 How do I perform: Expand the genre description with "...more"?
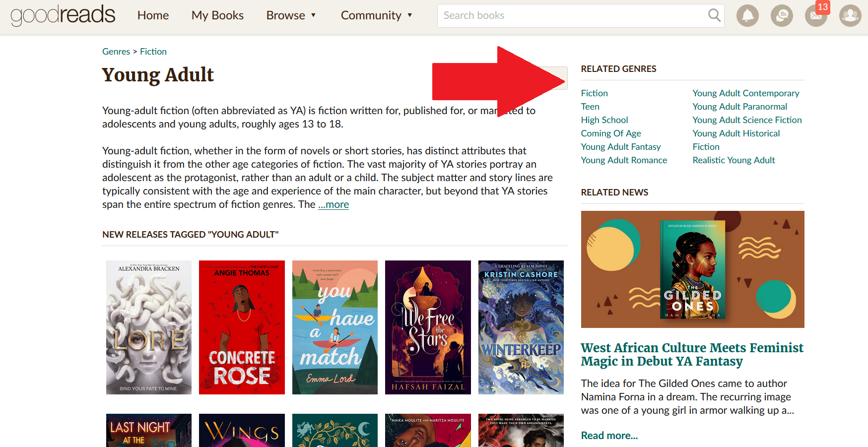click(x=333, y=204)
